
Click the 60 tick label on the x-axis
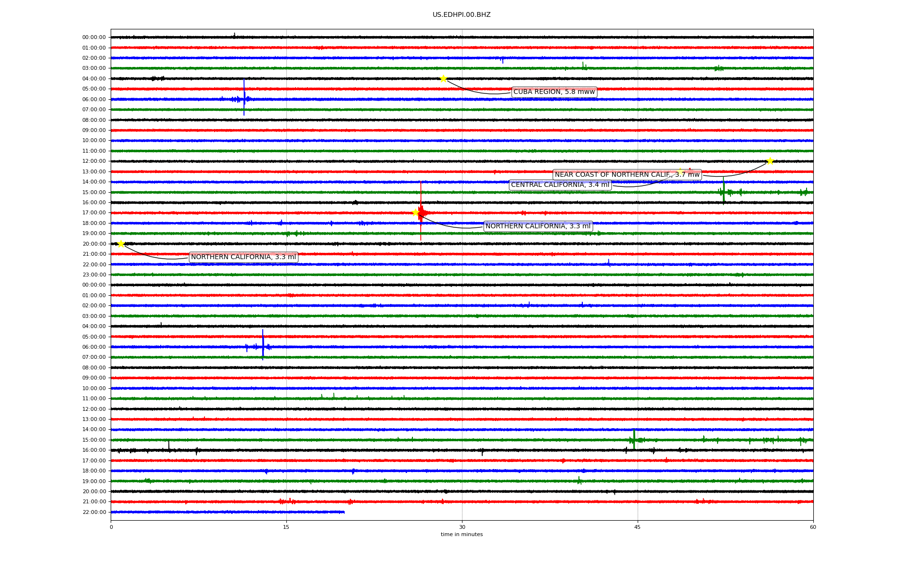[x=813, y=527]
